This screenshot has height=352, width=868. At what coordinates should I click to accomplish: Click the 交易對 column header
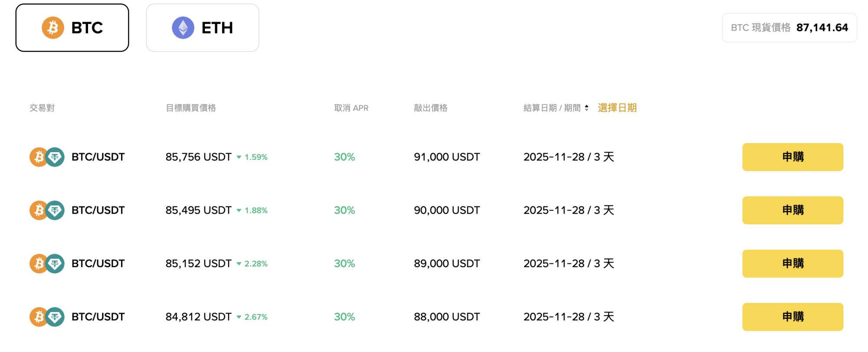pyautogui.click(x=42, y=108)
